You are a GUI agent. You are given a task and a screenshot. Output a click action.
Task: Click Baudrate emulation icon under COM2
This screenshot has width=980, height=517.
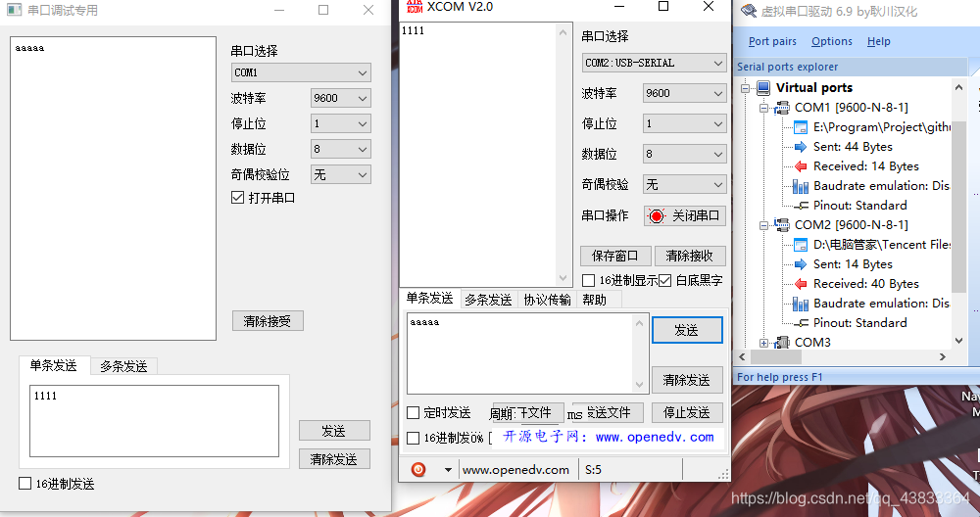(x=801, y=304)
